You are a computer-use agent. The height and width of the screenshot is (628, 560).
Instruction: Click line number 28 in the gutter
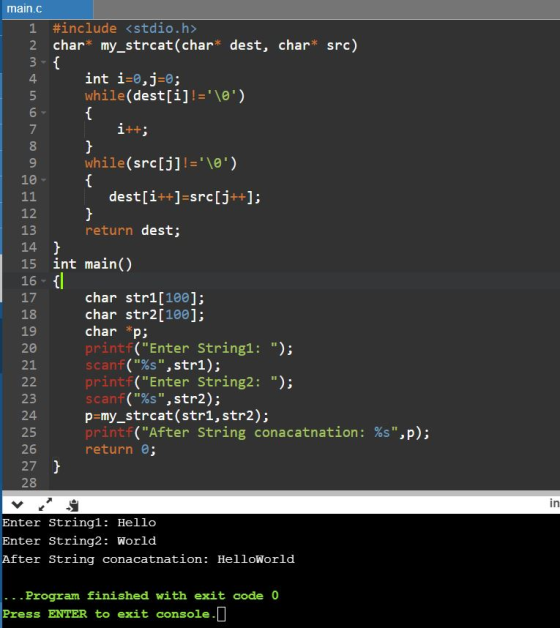[29, 483]
